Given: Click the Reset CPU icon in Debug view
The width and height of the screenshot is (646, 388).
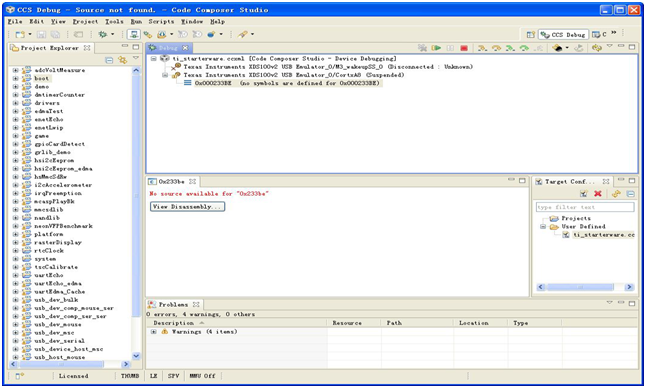Looking at the screenshot, I should [x=557, y=48].
